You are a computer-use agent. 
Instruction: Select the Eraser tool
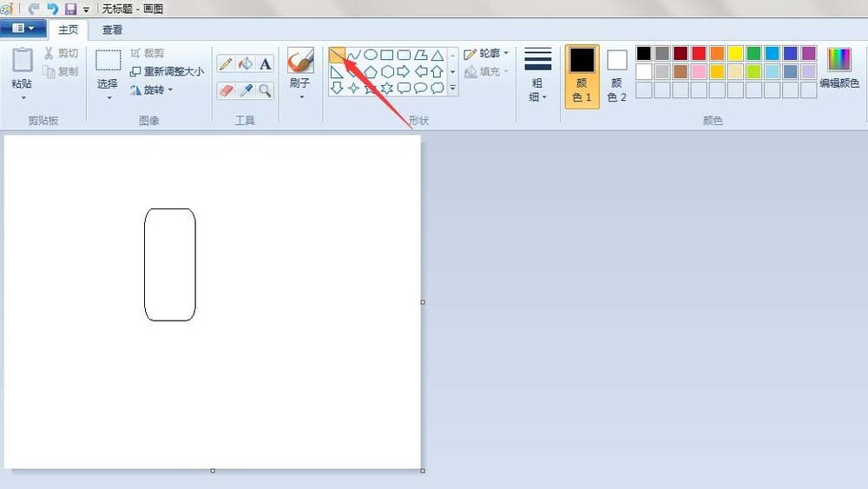[226, 90]
